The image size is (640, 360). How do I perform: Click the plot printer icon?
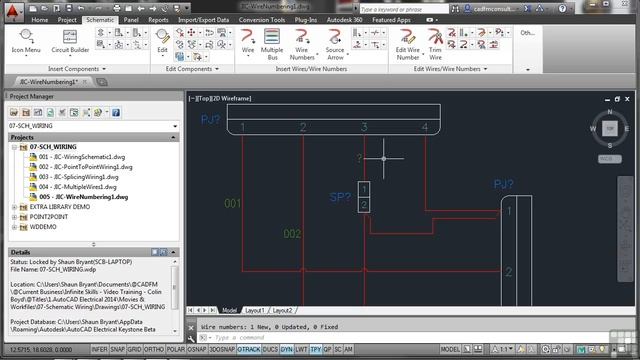117,8
